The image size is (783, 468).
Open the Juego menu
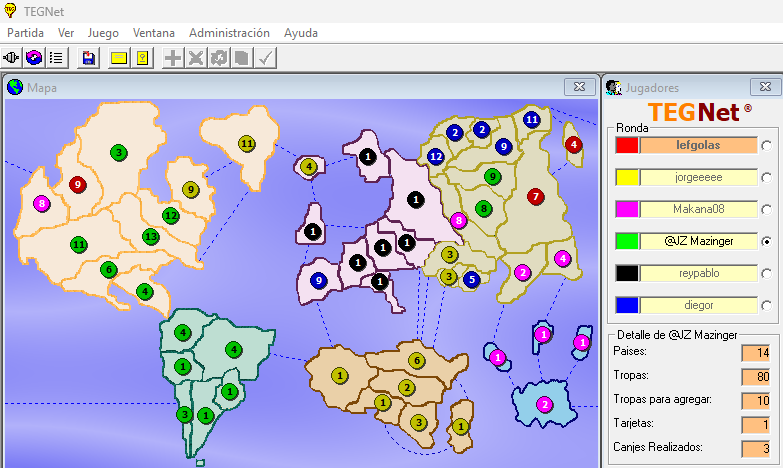103,33
